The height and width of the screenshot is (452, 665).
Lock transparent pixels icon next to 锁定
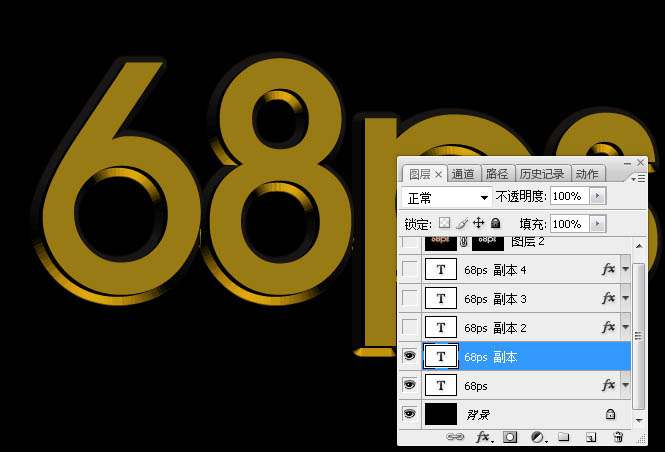(444, 223)
